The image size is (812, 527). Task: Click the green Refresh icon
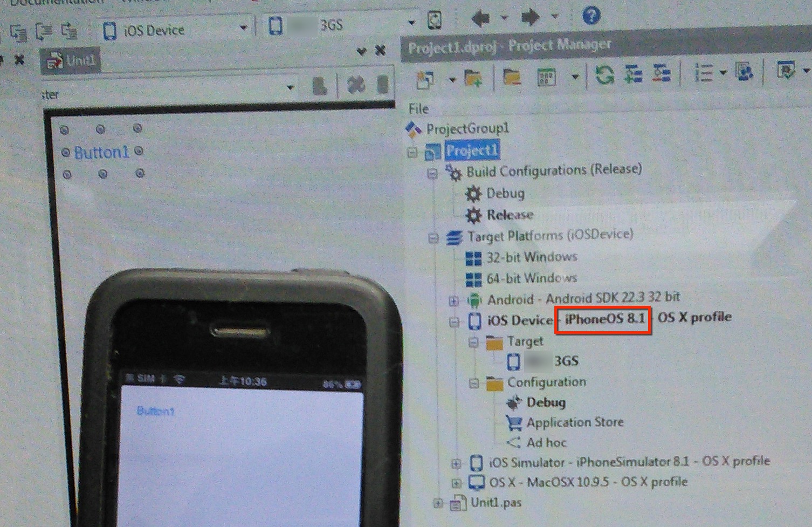[x=604, y=74]
